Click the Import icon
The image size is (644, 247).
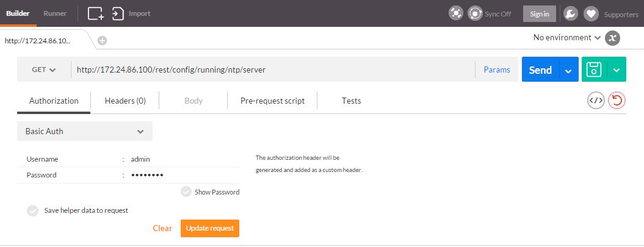(118, 13)
